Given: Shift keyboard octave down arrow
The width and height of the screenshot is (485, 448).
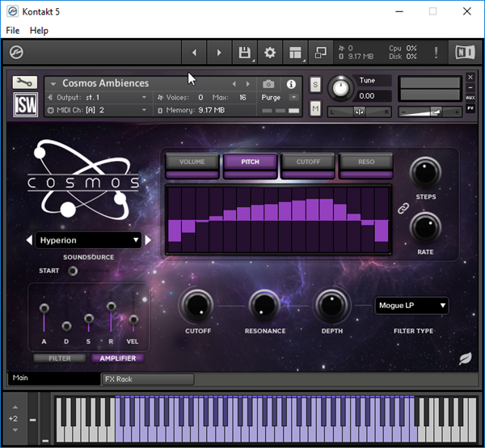Looking at the screenshot, I should [x=15, y=430].
